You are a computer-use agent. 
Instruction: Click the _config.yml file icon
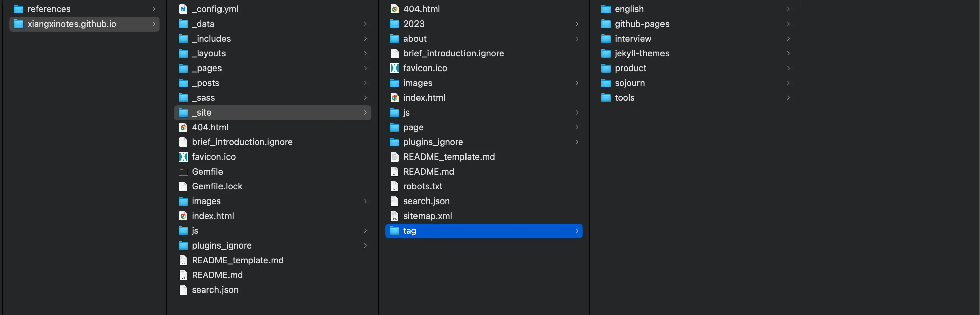click(183, 9)
